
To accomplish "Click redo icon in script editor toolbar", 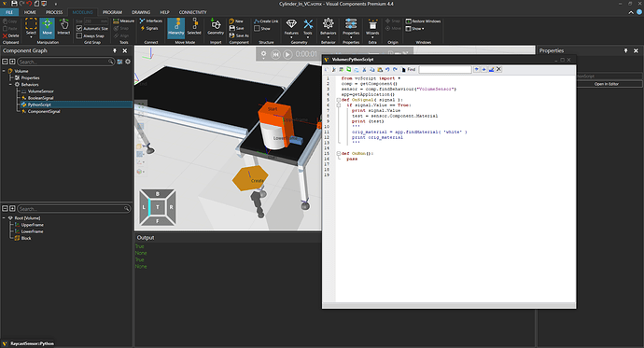I will 395,70.
